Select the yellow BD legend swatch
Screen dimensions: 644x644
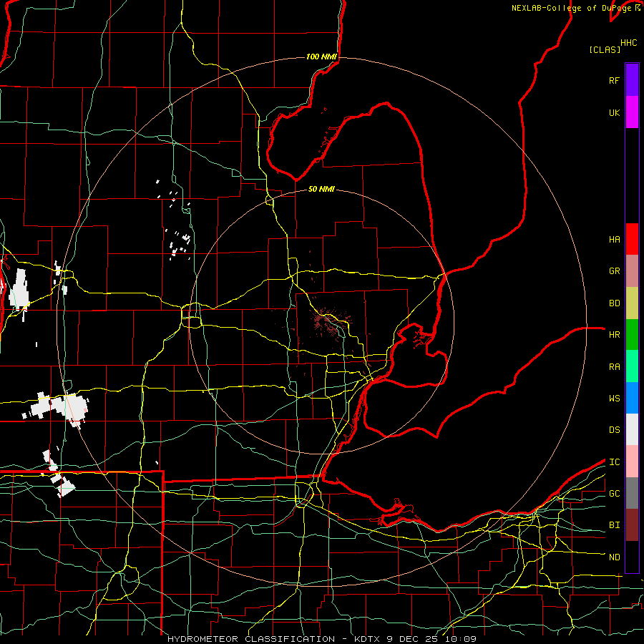(x=632, y=303)
